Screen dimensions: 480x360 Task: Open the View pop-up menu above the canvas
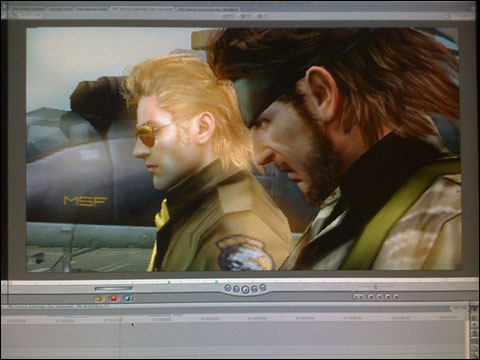tap(245, 16)
